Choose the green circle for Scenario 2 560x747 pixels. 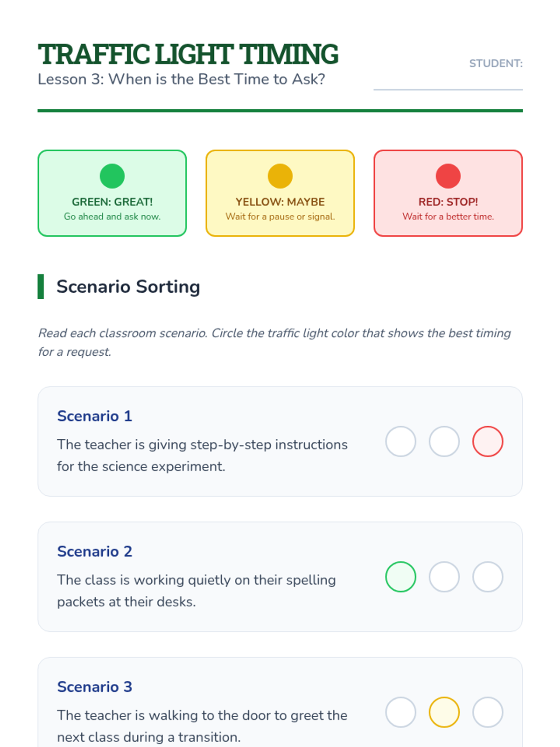(x=400, y=577)
